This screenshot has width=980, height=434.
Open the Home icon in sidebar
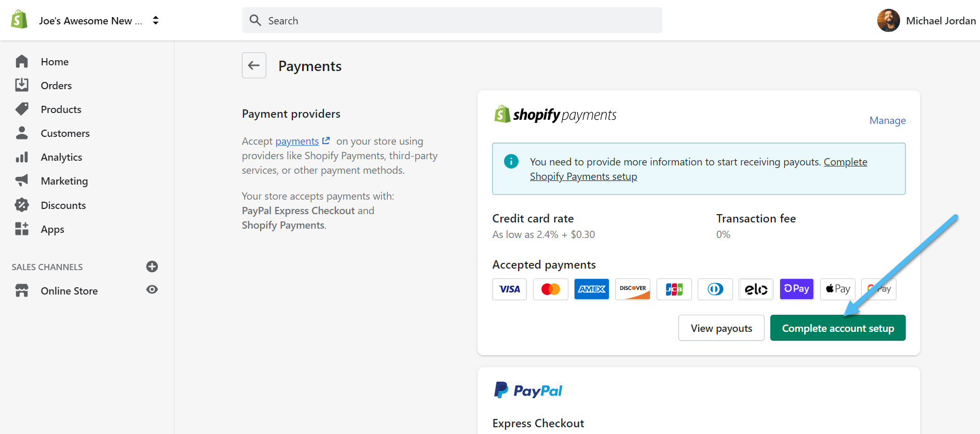click(x=22, y=62)
